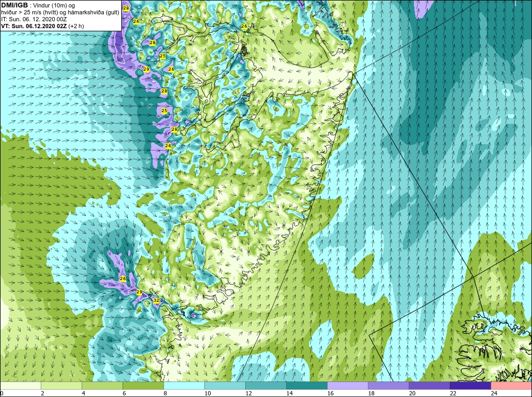Click the legend scale number "16"
Viewport: 532px width, 397px height.
(330, 393)
